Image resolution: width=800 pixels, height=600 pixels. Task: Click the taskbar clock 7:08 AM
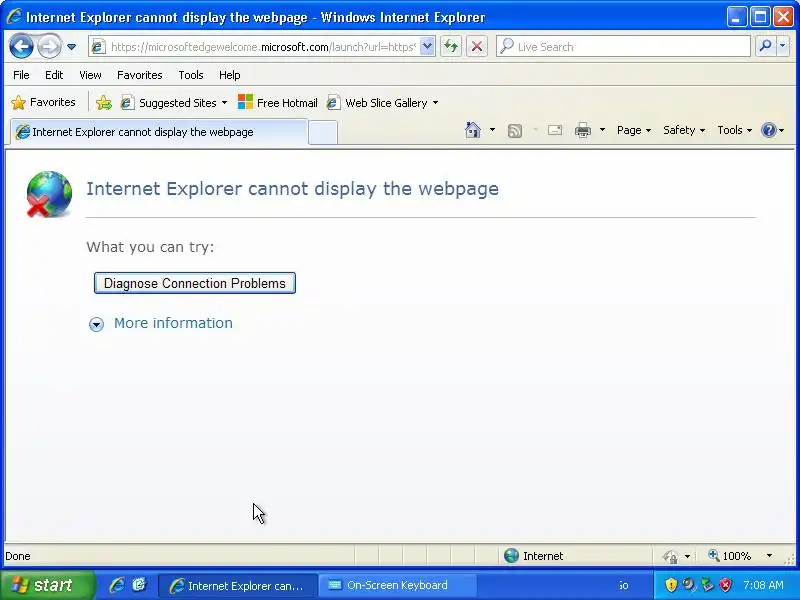point(763,585)
